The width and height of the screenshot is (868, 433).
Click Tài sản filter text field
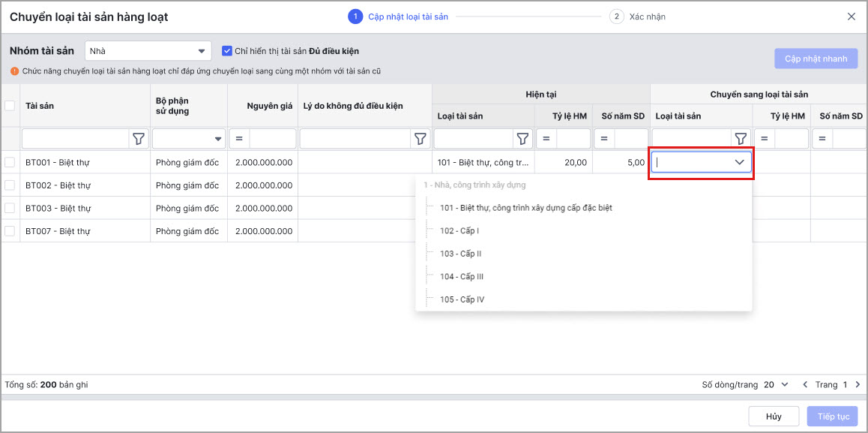pyautogui.click(x=76, y=139)
